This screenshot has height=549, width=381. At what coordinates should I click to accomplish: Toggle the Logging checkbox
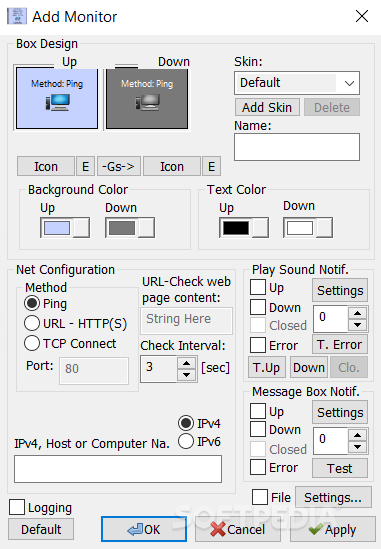17,507
